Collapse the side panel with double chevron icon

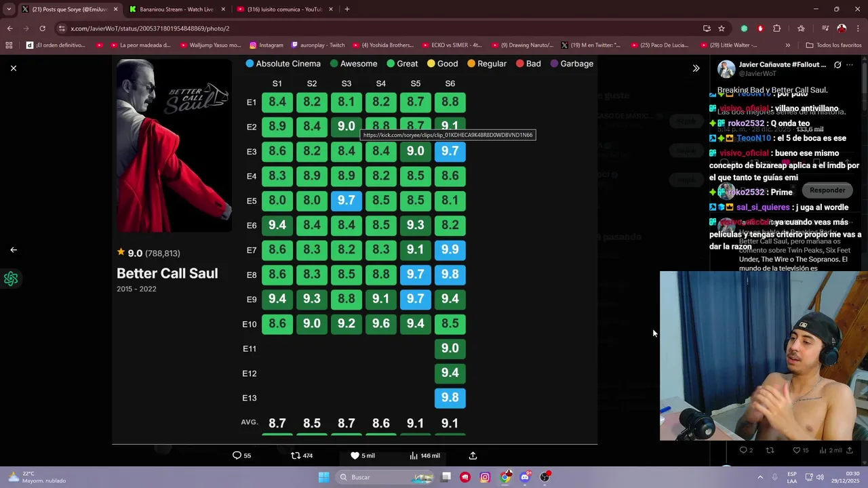coord(696,68)
